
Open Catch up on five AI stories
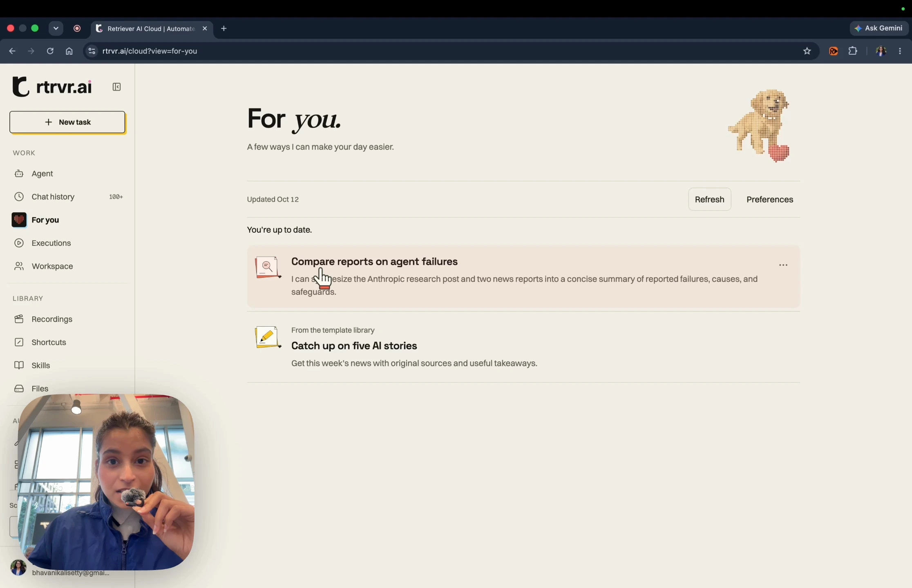tap(523, 347)
